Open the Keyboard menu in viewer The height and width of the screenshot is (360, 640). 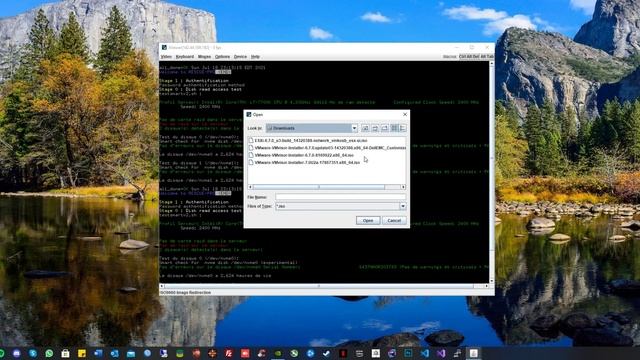(185, 57)
